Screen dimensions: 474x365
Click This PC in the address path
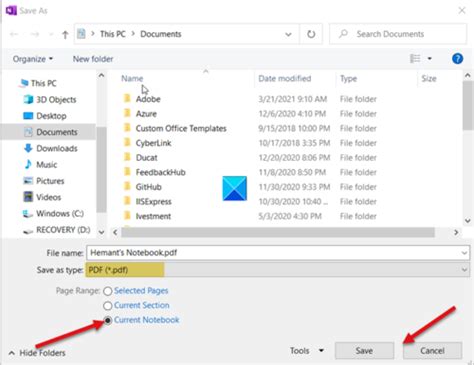[x=113, y=34]
